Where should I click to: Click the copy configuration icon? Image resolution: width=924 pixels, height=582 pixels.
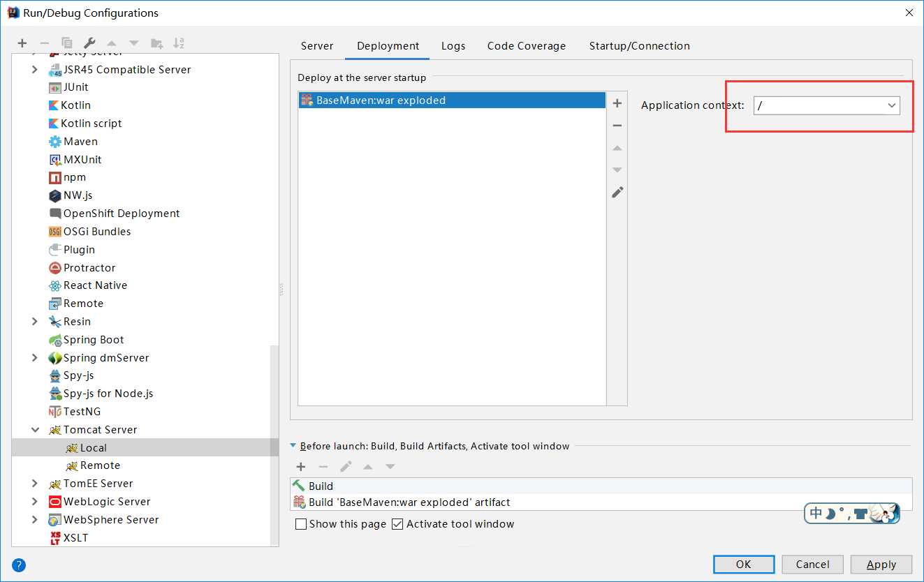tap(67, 43)
